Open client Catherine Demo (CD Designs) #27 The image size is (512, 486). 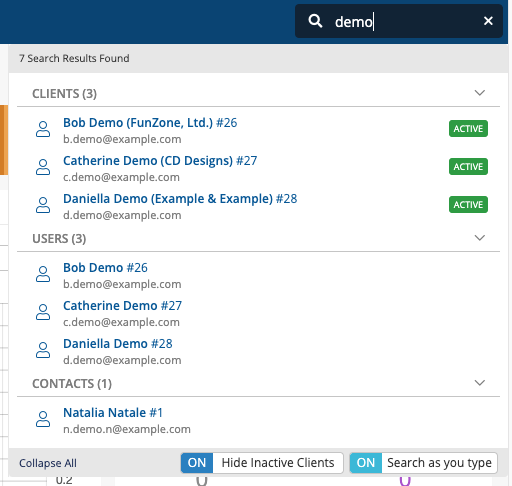click(x=160, y=161)
